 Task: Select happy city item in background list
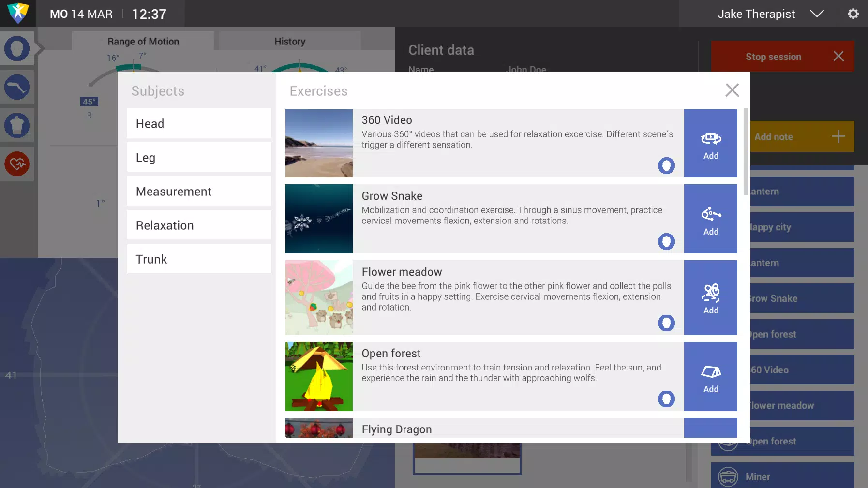(x=802, y=227)
